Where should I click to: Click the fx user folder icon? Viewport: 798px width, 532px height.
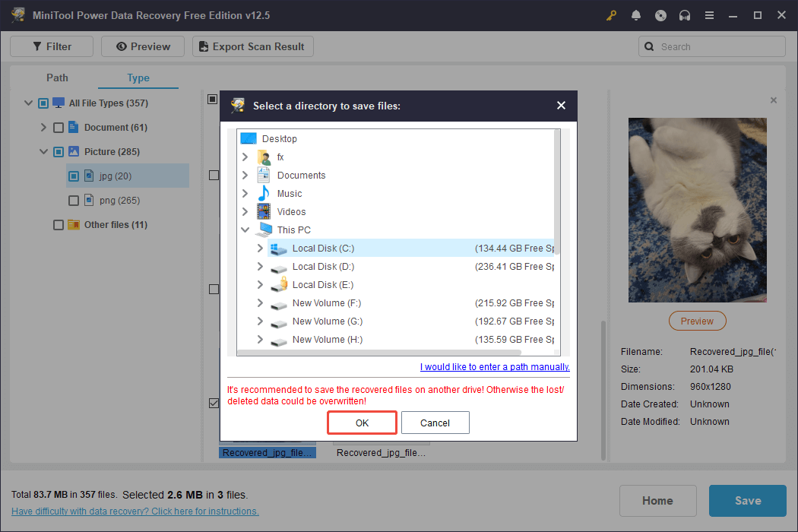pyautogui.click(x=264, y=157)
